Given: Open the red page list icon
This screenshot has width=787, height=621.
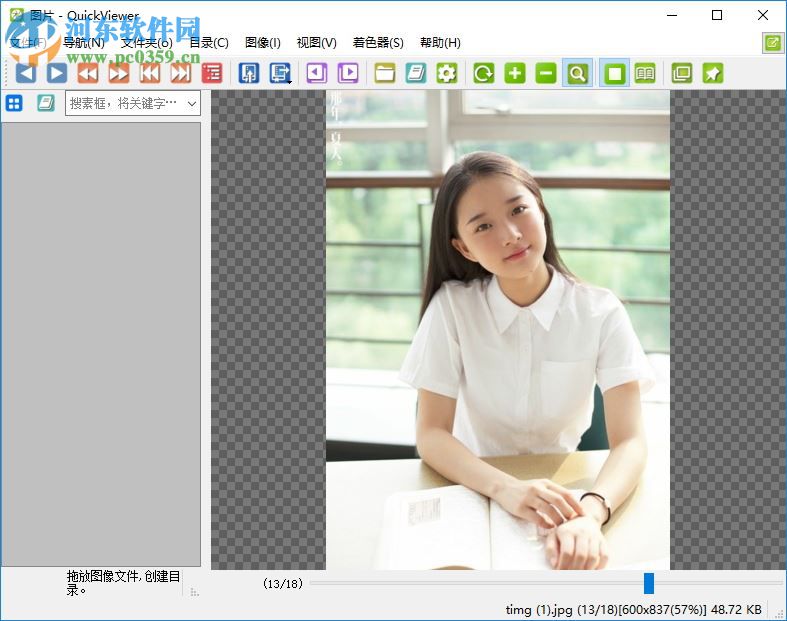Looking at the screenshot, I should pyautogui.click(x=212, y=74).
